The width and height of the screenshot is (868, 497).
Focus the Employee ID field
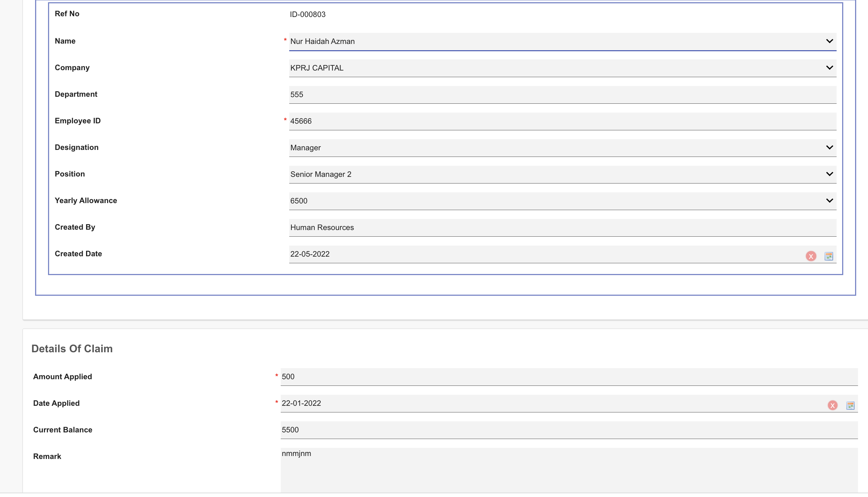click(x=554, y=121)
